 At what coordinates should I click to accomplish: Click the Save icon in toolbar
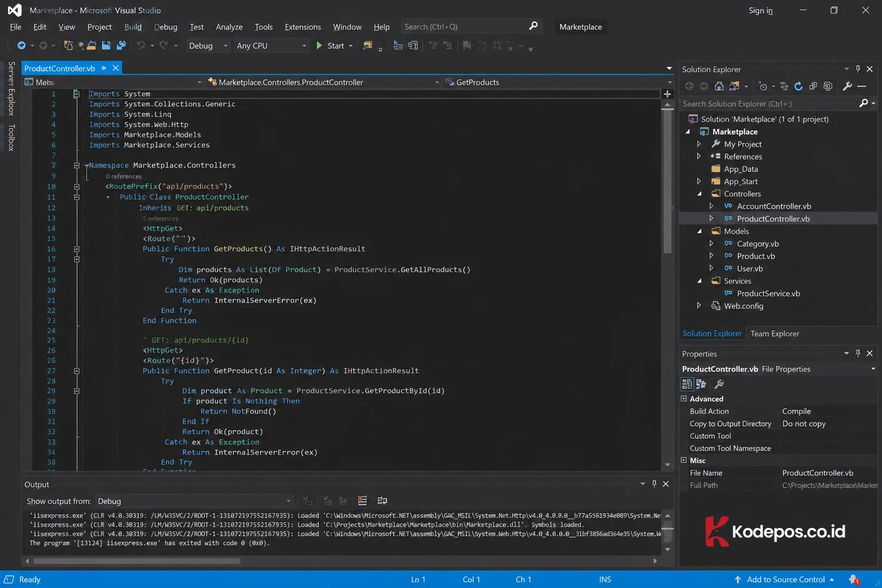(x=106, y=45)
